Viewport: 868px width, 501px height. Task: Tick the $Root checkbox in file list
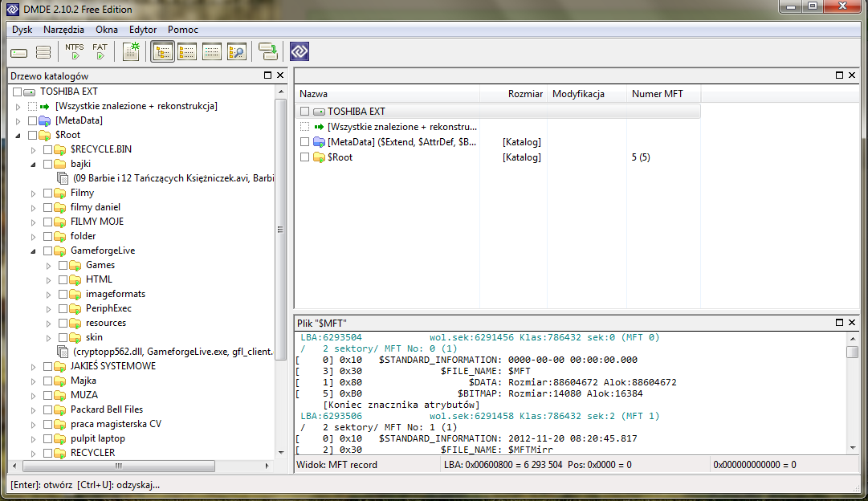tap(304, 157)
